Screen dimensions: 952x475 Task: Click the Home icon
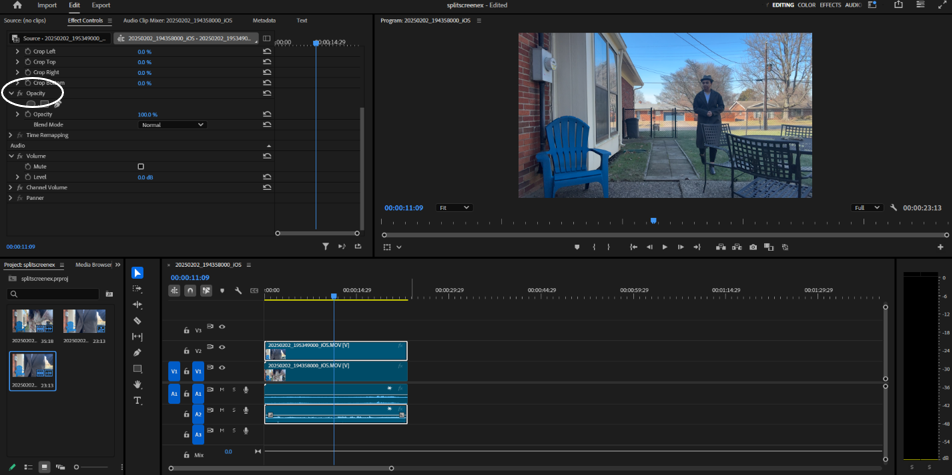pos(17,5)
